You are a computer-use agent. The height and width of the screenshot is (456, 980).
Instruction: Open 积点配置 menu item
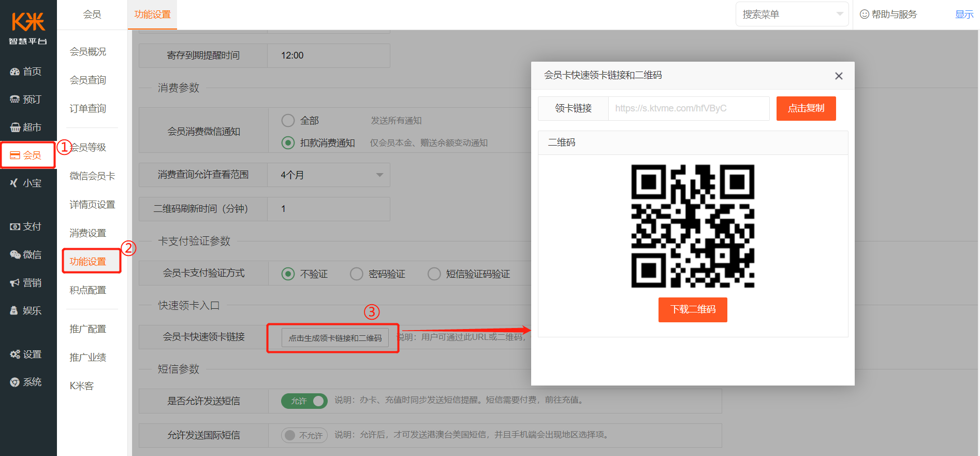(88, 290)
